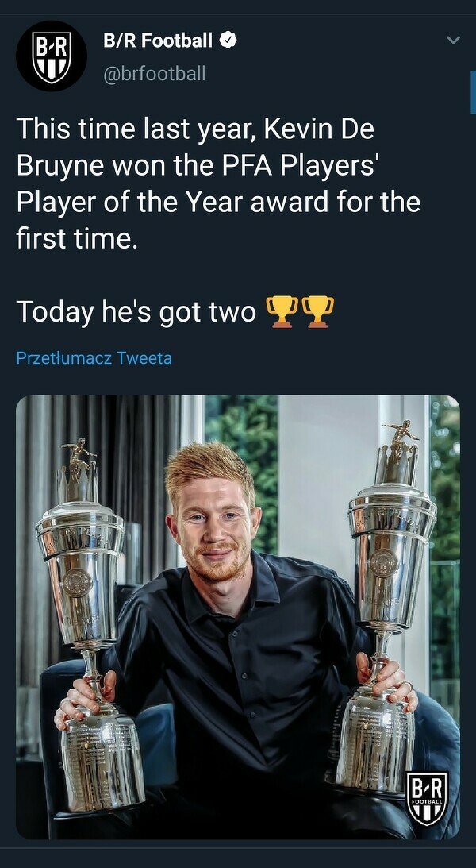Click the golden figurine atop right trophy

pos(399,438)
